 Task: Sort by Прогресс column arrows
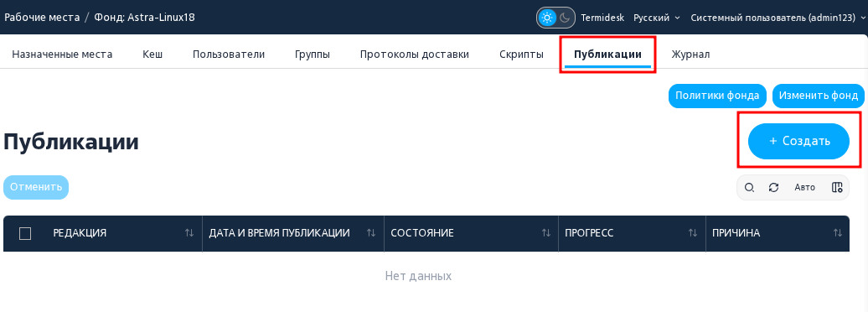pyautogui.click(x=693, y=233)
